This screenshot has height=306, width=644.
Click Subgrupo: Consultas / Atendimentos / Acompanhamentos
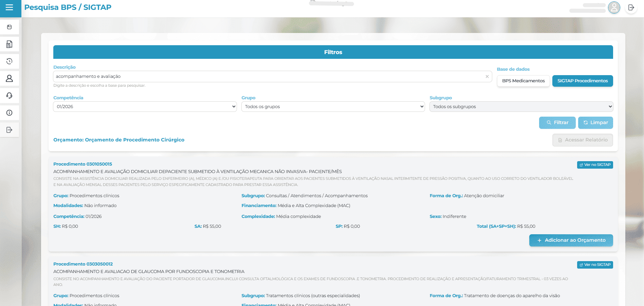(305, 196)
